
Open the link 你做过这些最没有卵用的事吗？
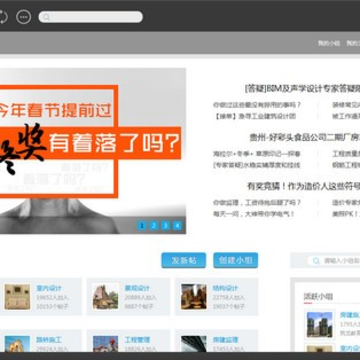tap(257, 105)
